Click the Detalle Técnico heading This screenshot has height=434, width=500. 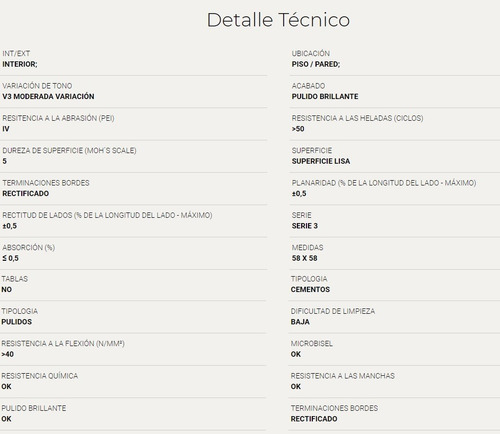[278, 20]
